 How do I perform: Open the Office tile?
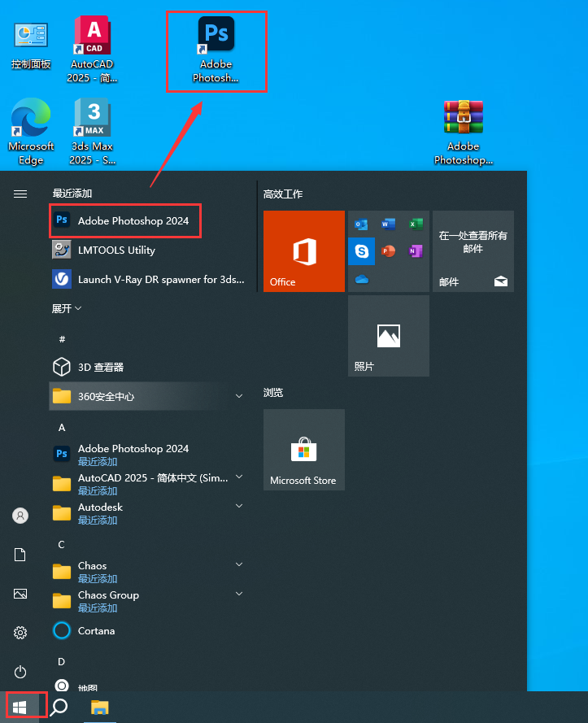tap(304, 251)
